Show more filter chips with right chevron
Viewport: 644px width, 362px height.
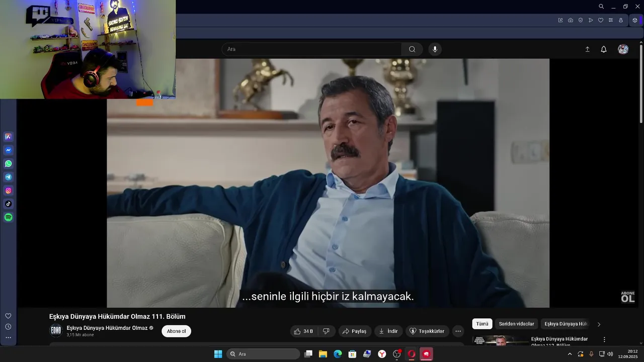[x=599, y=324]
